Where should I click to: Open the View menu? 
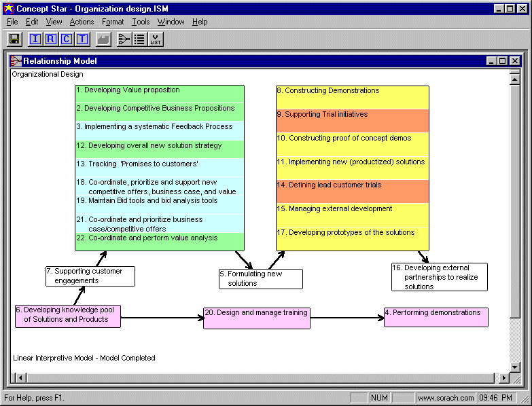click(x=54, y=22)
